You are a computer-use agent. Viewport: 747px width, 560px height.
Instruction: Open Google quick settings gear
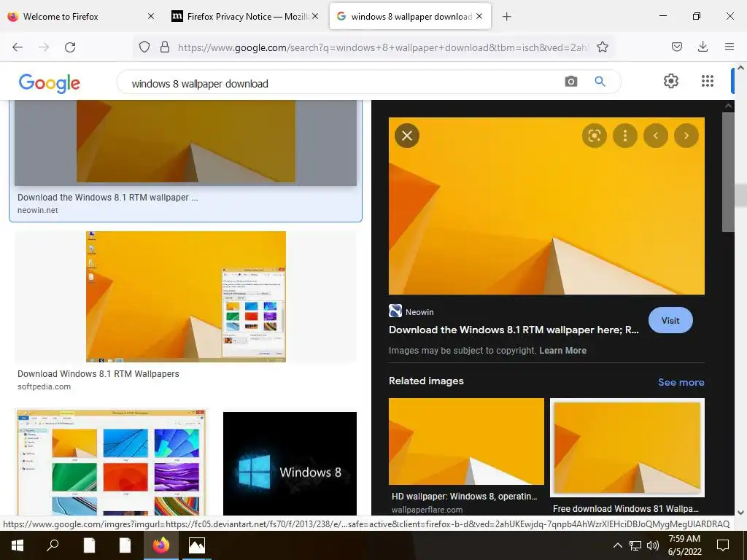(x=671, y=81)
